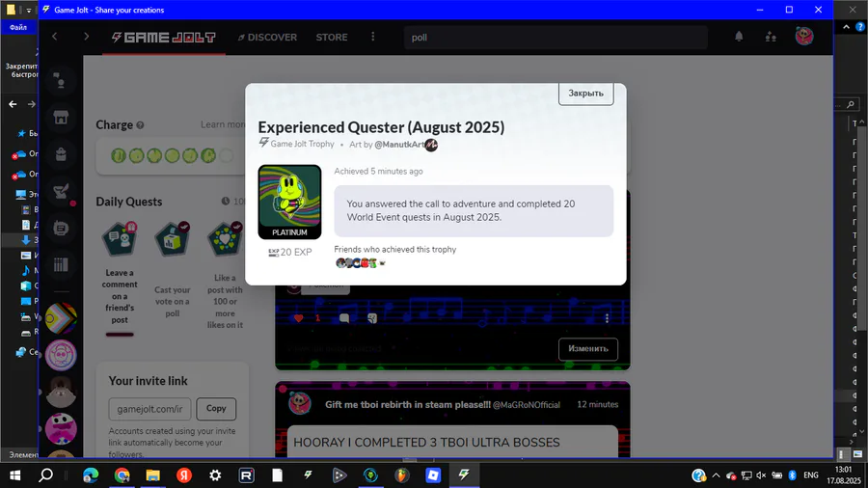Click the search field containing 'poll'
This screenshot has height=488, width=868.
coord(556,38)
